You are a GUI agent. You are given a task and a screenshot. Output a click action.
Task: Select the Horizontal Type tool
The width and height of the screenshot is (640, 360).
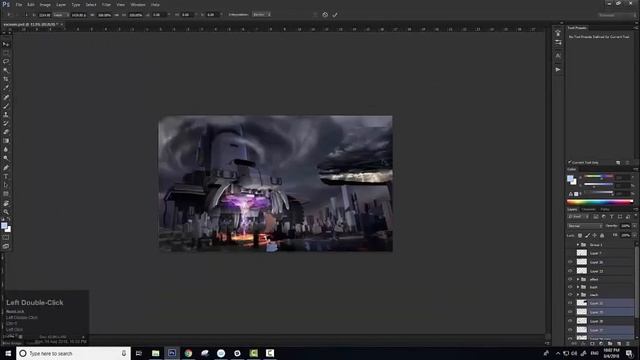[x=6, y=177]
